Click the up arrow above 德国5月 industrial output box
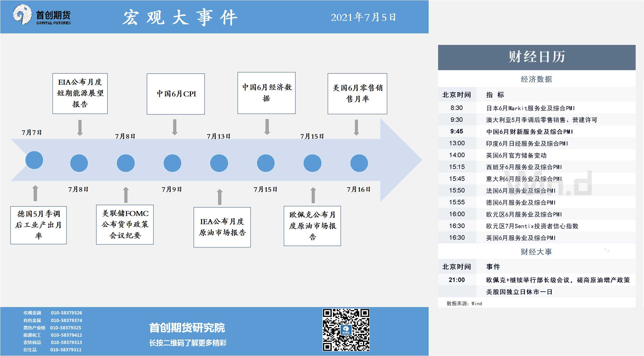 click(x=35, y=193)
